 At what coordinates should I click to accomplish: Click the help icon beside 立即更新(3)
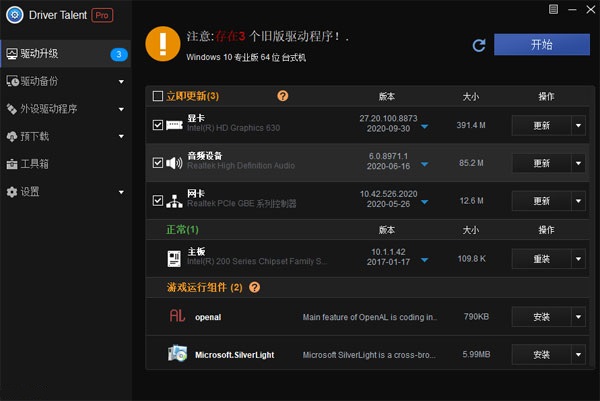(x=282, y=96)
